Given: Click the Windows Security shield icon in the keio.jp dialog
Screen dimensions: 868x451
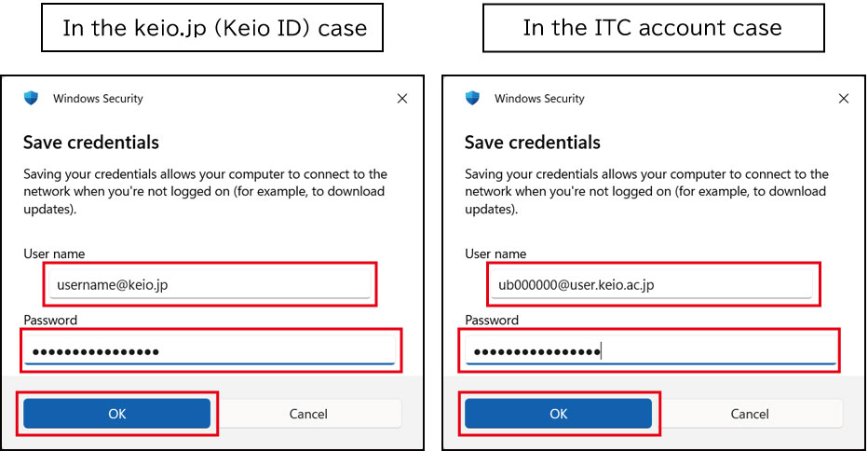Looking at the screenshot, I should click(32, 98).
